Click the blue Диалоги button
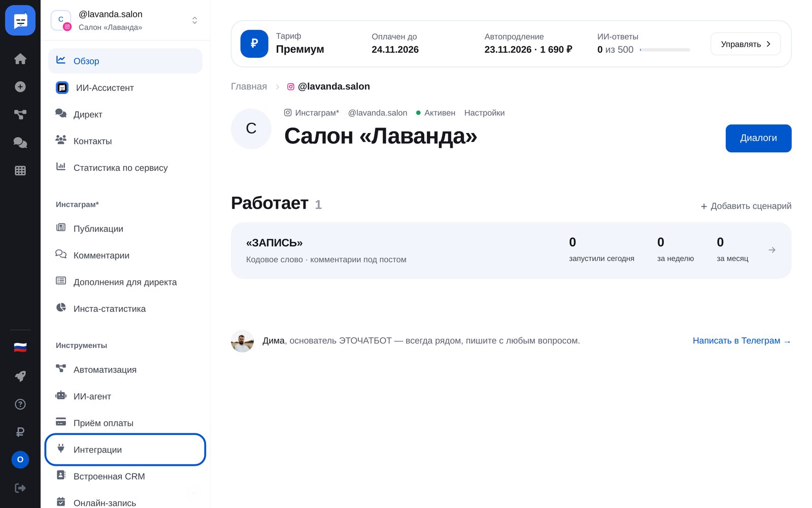The image size is (812, 508). [x=759, y=138]
